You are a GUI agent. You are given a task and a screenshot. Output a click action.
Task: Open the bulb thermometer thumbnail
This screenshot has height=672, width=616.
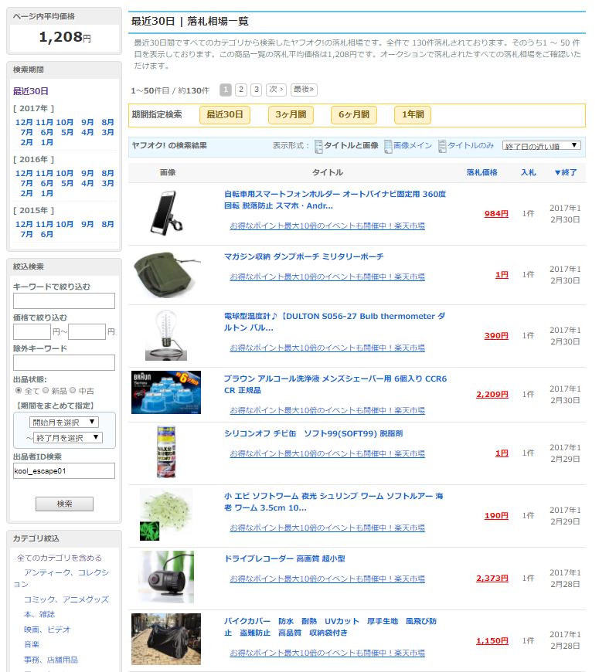(166, 335)
